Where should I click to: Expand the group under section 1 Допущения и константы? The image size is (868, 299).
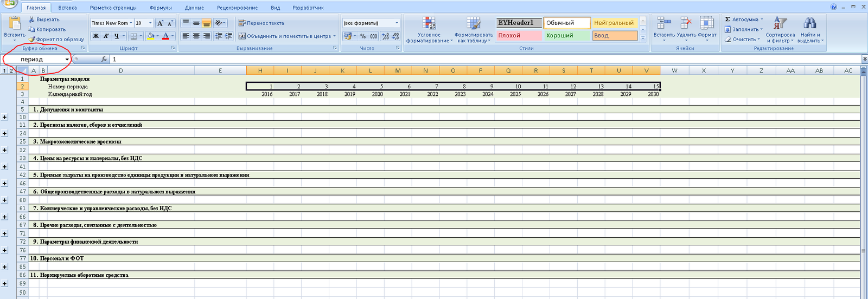click(x=4, y=117)
